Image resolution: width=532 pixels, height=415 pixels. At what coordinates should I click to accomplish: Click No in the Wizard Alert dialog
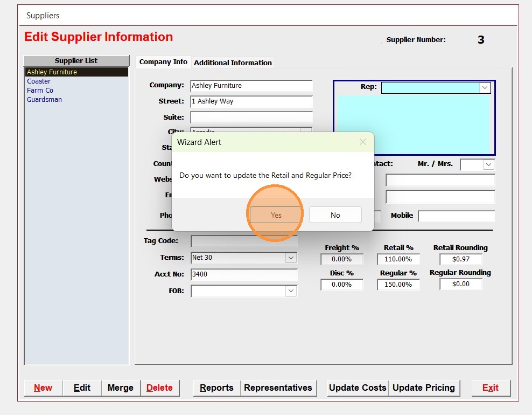(x=335, y=215)
